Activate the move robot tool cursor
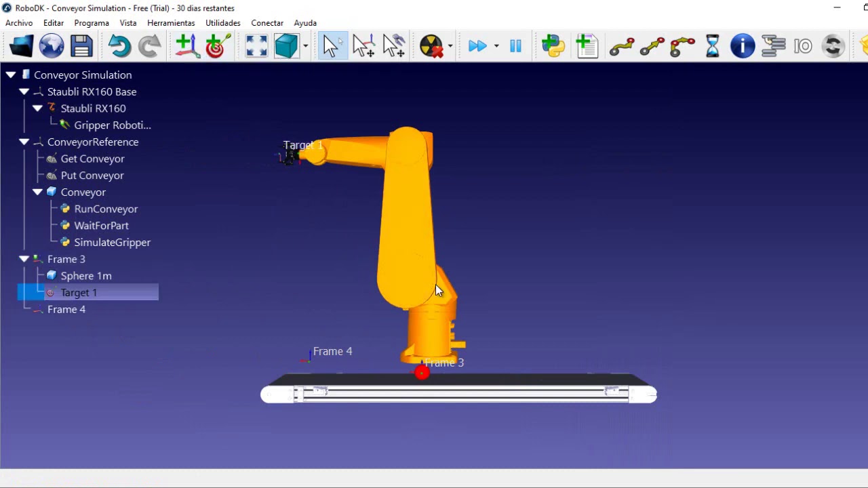Screen dimensions: 868x488 tap(394, 46)
